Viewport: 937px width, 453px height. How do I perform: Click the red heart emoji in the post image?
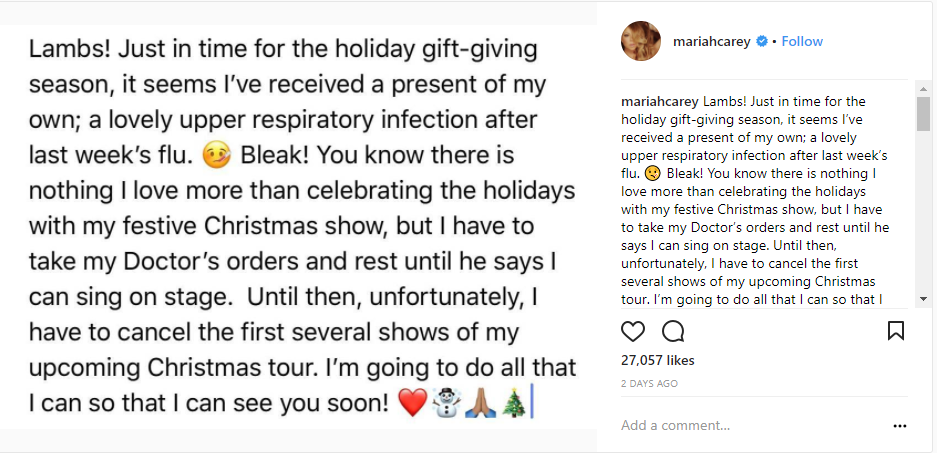coord(411,403)
